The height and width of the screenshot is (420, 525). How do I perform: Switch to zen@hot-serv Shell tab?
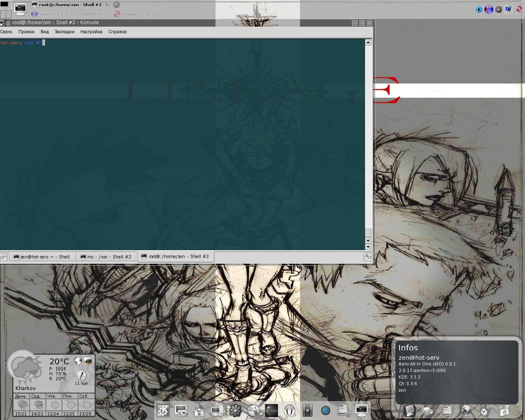tap(42, 257)
